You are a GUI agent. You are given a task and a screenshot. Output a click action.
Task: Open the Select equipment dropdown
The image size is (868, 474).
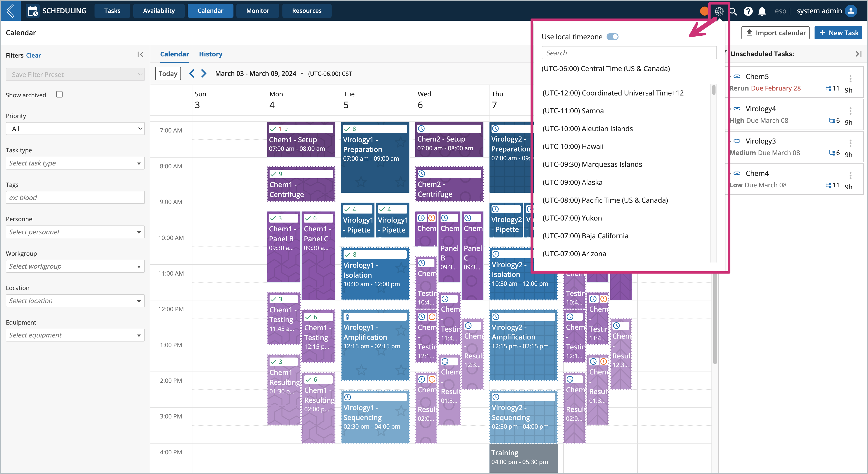75,335
